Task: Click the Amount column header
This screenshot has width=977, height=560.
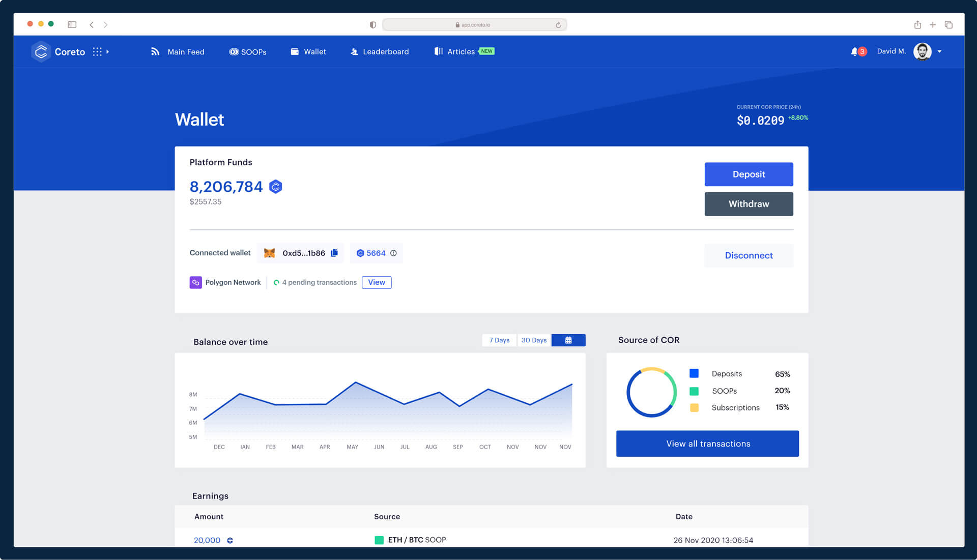Action: tap(209, 517)
